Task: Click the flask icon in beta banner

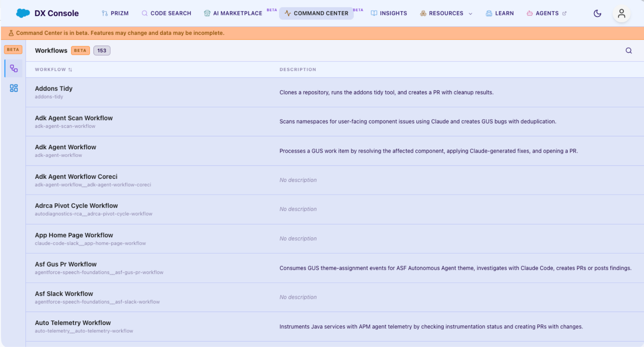Action: [x=11, y=33]
